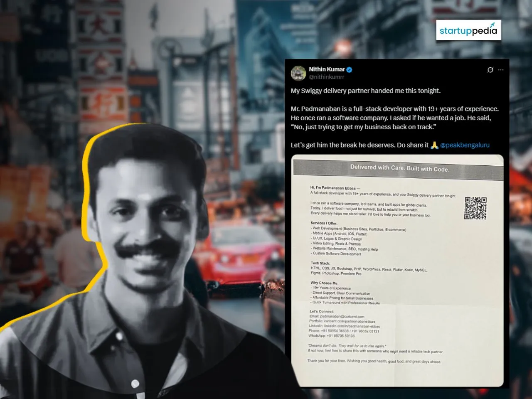
Task: Click Nithin Kumar's profile avatar
Action: coord(298,73)
